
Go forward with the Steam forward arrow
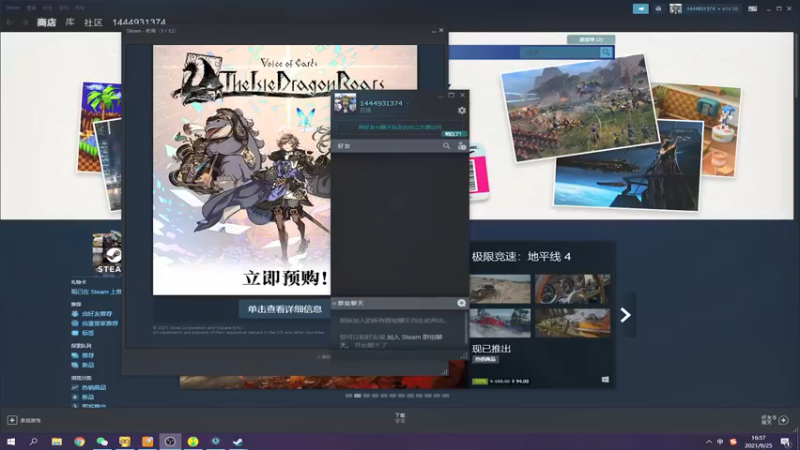24,22
